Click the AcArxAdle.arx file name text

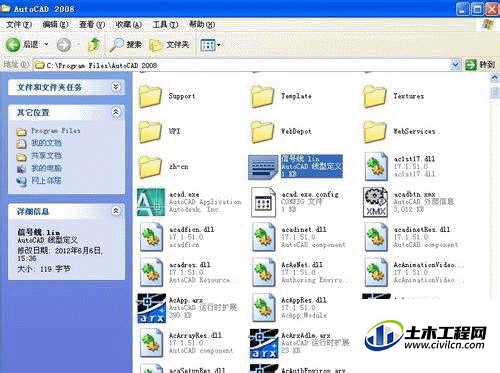(306, 335)
